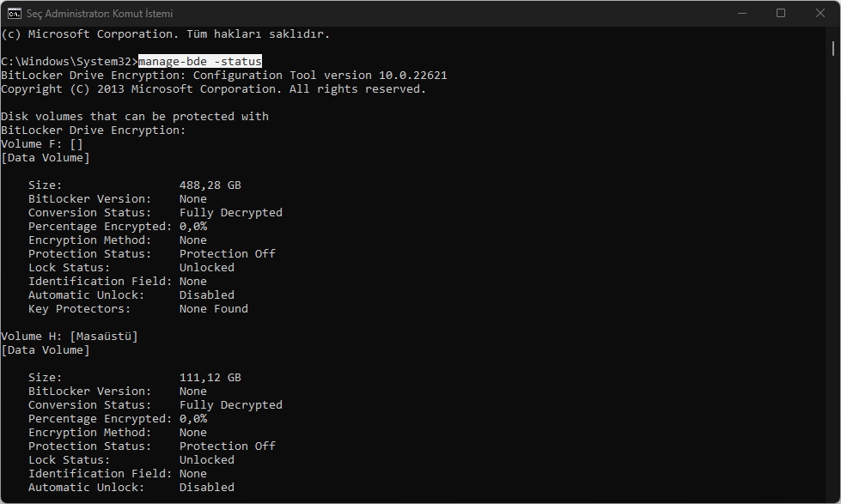Click the Command Prompt icon in title bar
Screen dimensions: 841x504
(x=15, y=13)
